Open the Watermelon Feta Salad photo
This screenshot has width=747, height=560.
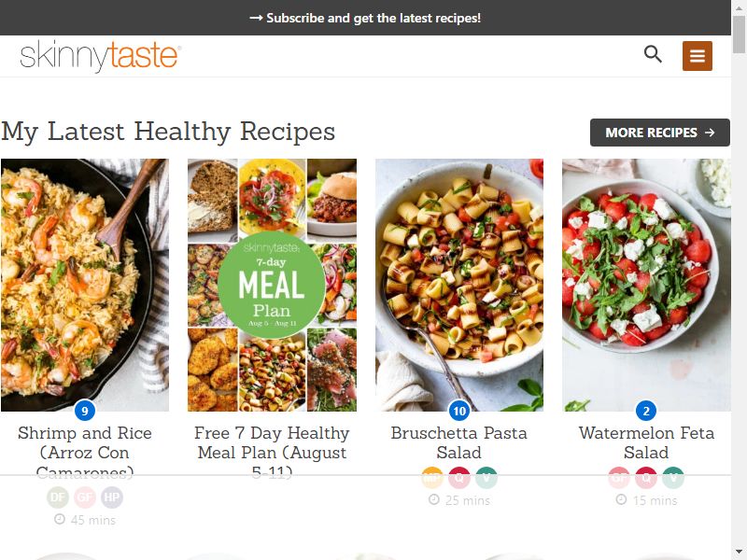click(x=646, y=285)
